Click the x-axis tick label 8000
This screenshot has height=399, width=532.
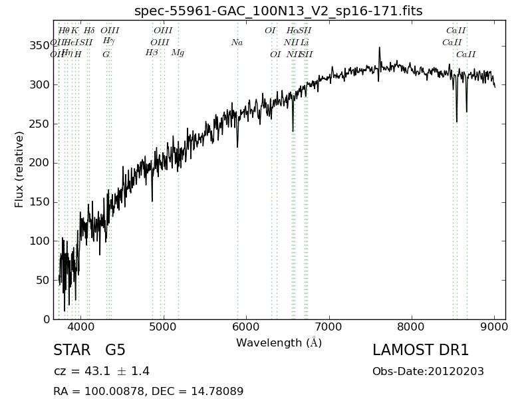coord(412,327)
